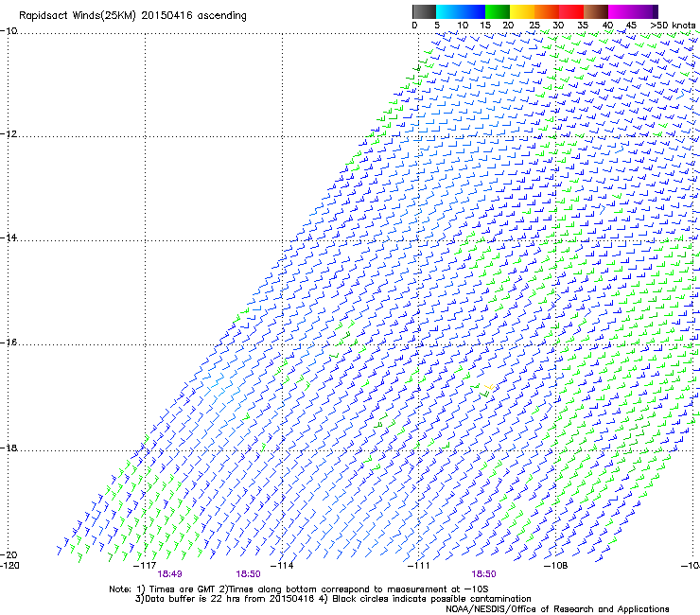Click the -20 latitude axis label
Viewport: 700px width, 615px height.
pos(9,554)
